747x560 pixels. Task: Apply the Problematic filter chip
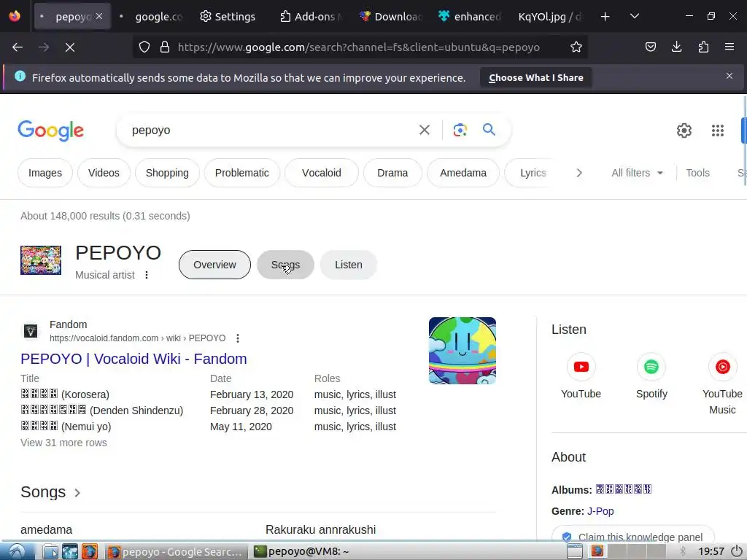242,173
